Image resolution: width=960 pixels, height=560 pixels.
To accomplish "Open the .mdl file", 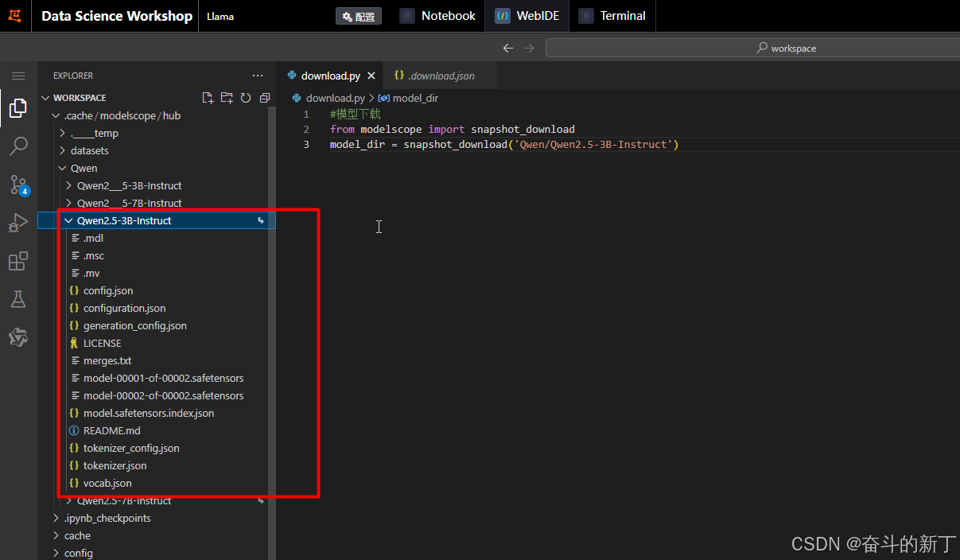I will 93,238.
